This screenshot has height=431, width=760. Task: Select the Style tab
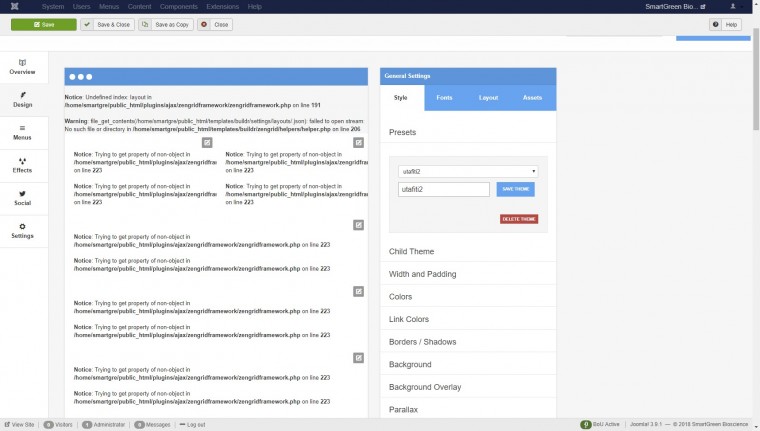click(401, 97)
